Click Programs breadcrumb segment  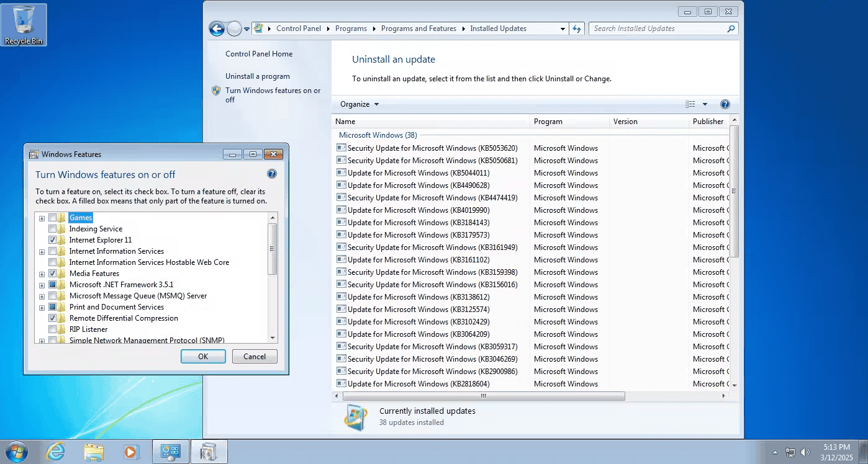[x=351, y=29]
